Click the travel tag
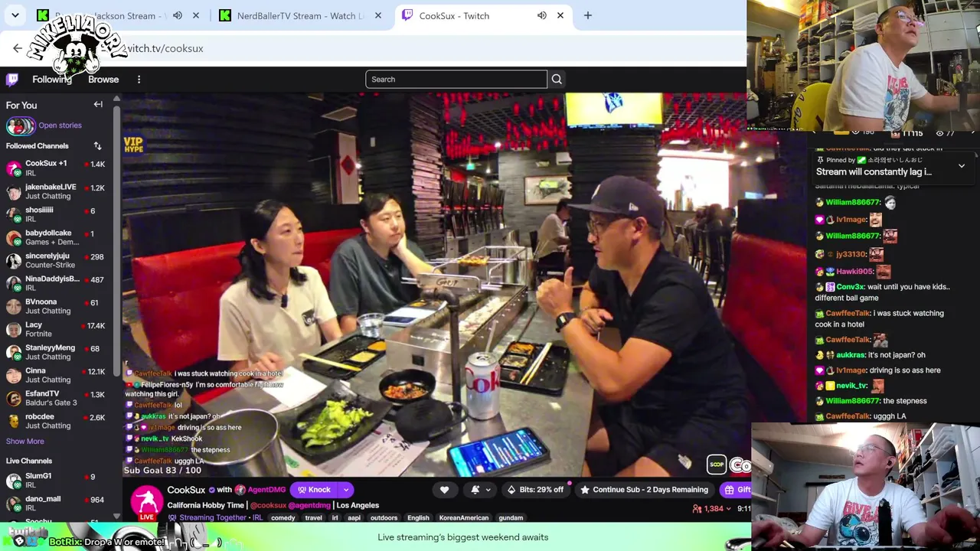The height and width of the screenshot is (551, 980). tap(313, 518)
